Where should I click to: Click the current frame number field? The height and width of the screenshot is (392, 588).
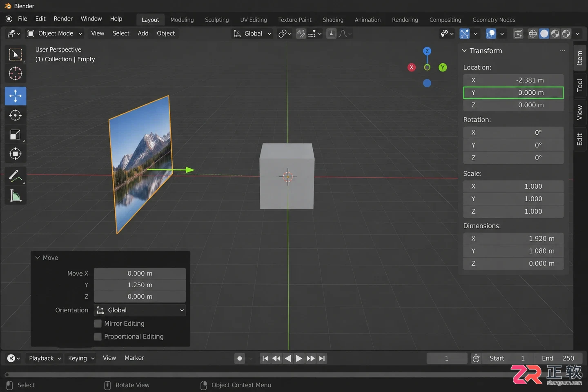click(x=447, y=358)
